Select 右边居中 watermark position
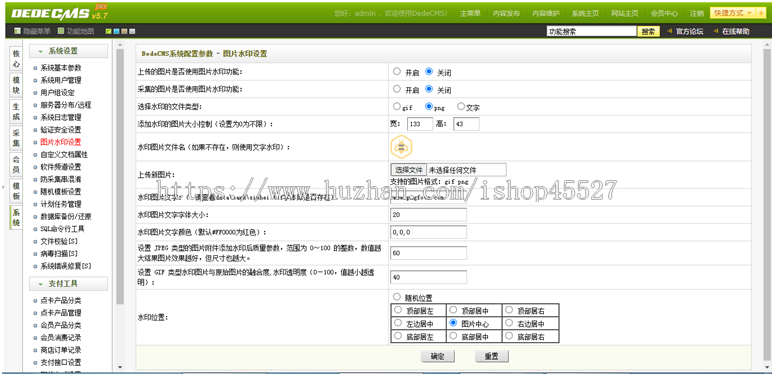Viewport: 774px width, 376px height. 509,323
